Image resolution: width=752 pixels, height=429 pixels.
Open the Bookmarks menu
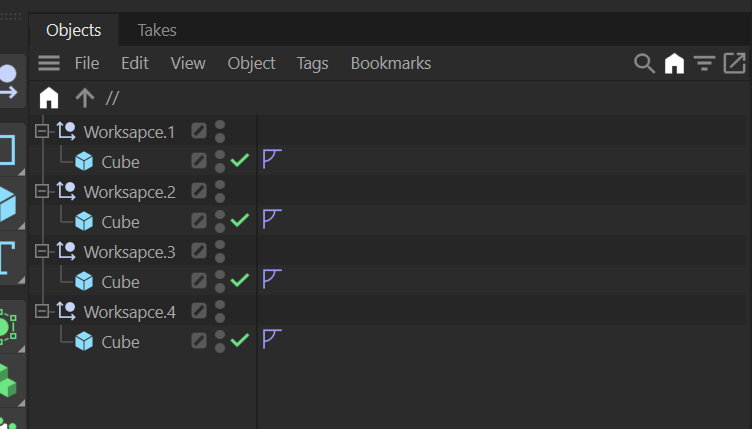click(390, 63)
